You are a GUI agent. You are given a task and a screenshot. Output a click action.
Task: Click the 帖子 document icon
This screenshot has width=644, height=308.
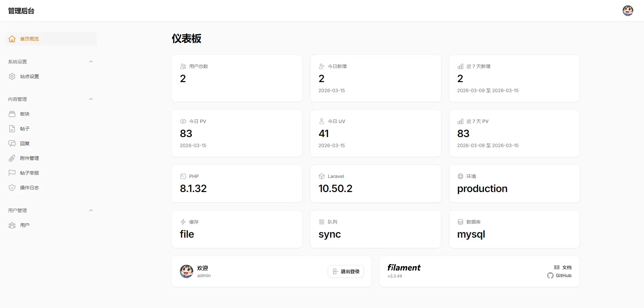click(12, 129)
